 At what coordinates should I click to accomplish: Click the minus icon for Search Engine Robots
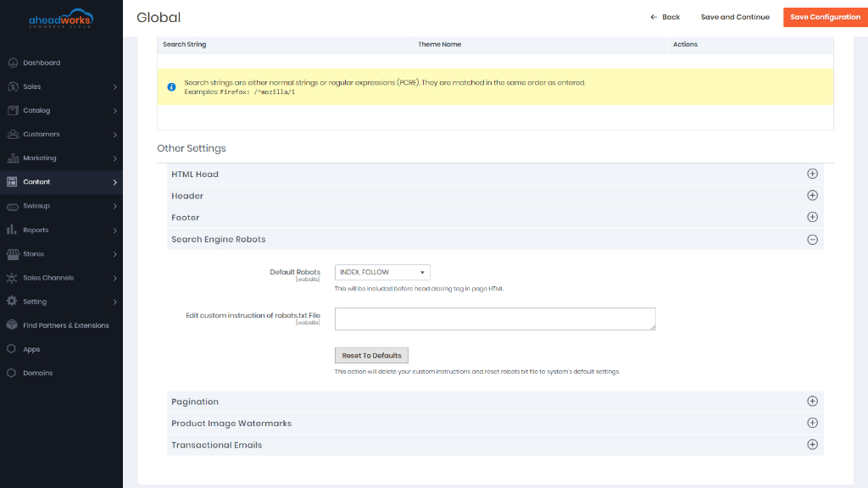812,240
